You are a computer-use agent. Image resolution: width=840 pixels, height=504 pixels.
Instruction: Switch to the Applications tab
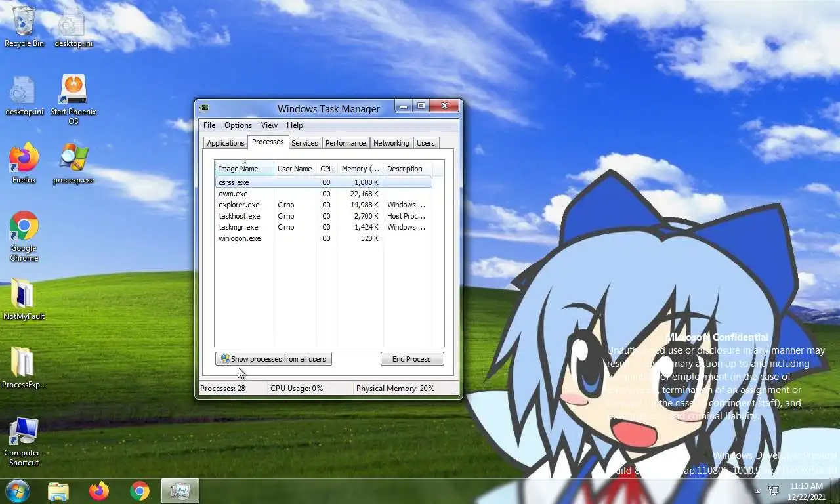(x=226, y=143)
